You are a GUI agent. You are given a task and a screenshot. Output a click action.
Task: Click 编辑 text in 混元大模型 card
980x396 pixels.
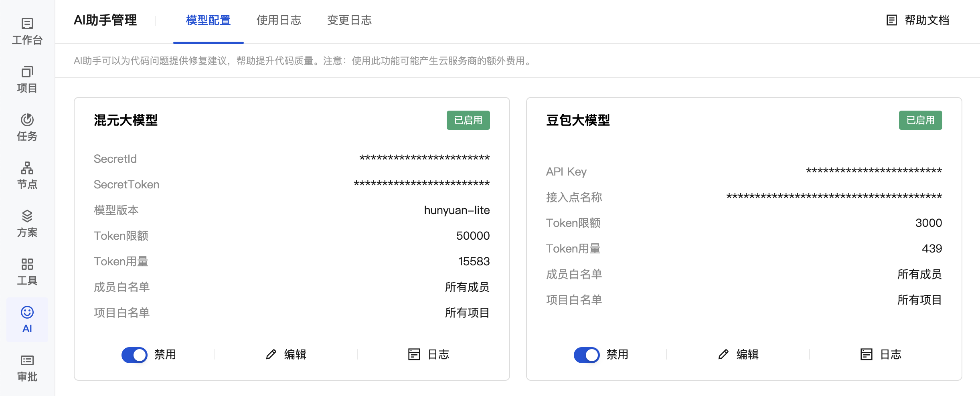coord(296,354)
